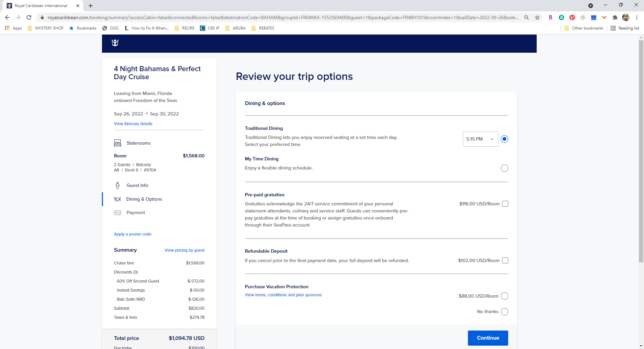This screenshot has width=644, height=349.
Task: Click the page vertical scrollbar
Action: coord(641,151)
